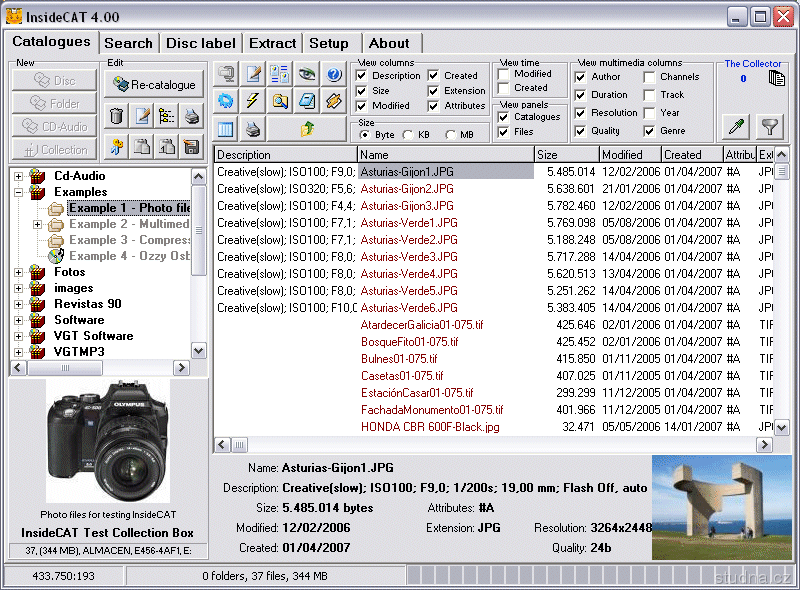
Task: Click the folder up arrow button
Action: [x=306, y=128]
